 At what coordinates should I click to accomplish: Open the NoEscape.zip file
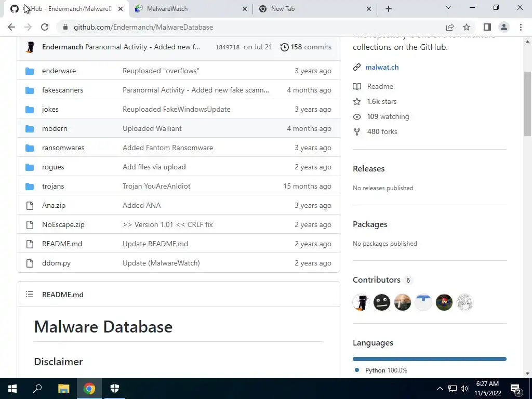point(63,224)
